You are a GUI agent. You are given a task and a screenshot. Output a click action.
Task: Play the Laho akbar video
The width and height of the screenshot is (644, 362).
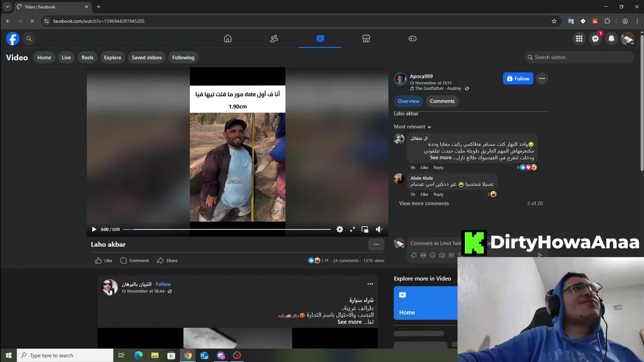94,229
